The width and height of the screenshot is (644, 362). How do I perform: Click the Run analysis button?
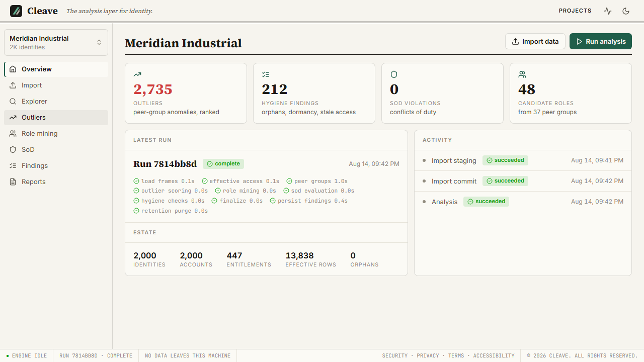[x=601, y=41]
